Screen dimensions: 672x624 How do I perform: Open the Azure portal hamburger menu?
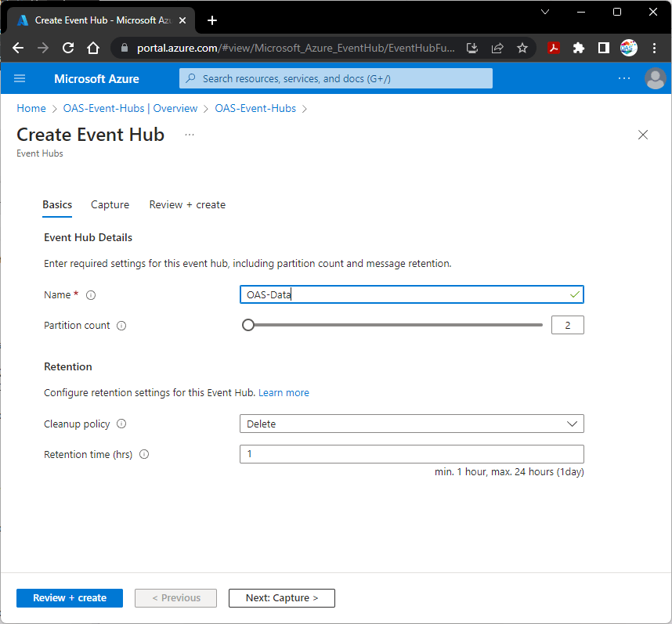20,78
